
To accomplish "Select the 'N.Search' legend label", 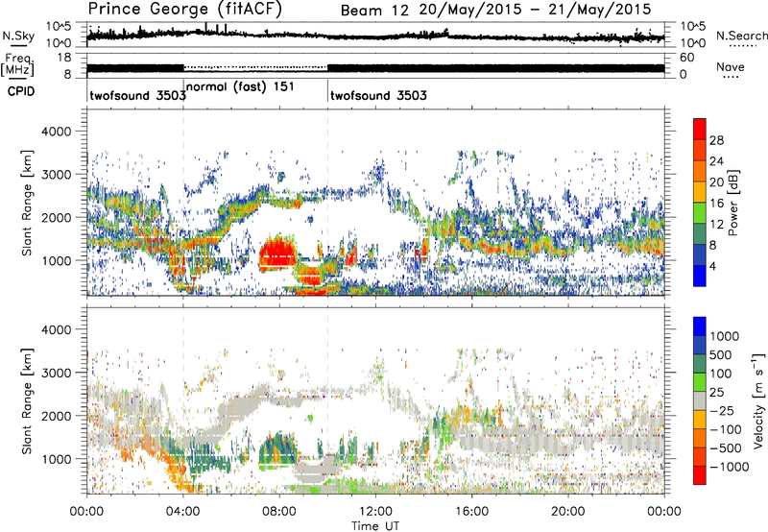I will 742,36.
